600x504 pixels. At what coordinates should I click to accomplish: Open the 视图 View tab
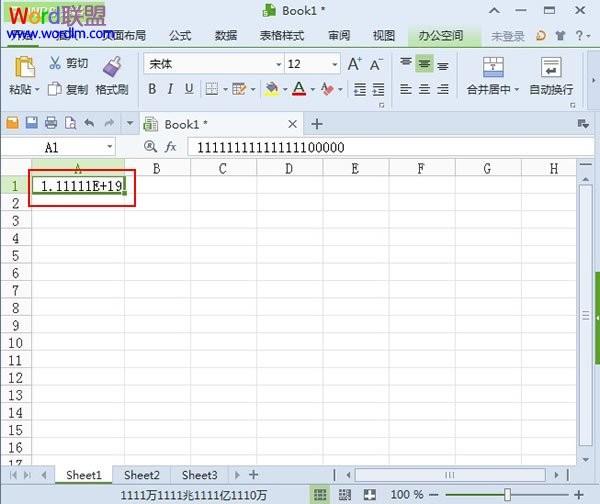tap(384, 36)
